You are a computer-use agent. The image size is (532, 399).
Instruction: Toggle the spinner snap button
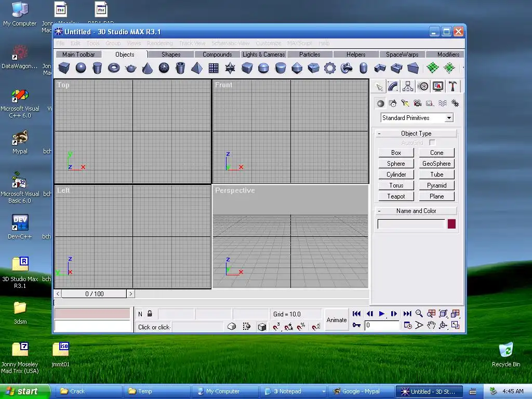(316, 327)
